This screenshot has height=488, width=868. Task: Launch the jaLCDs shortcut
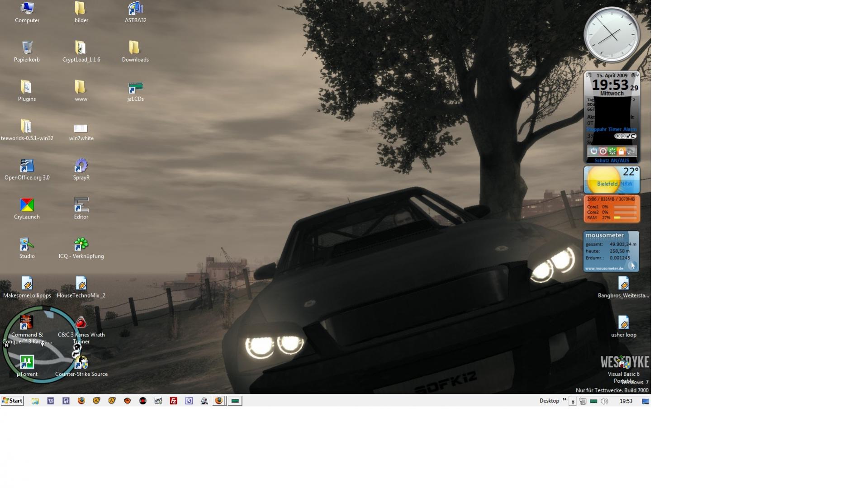pyautogui.click(x=135, y=90)
